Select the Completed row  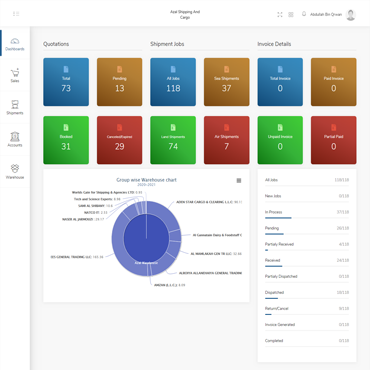coord(307,341)
